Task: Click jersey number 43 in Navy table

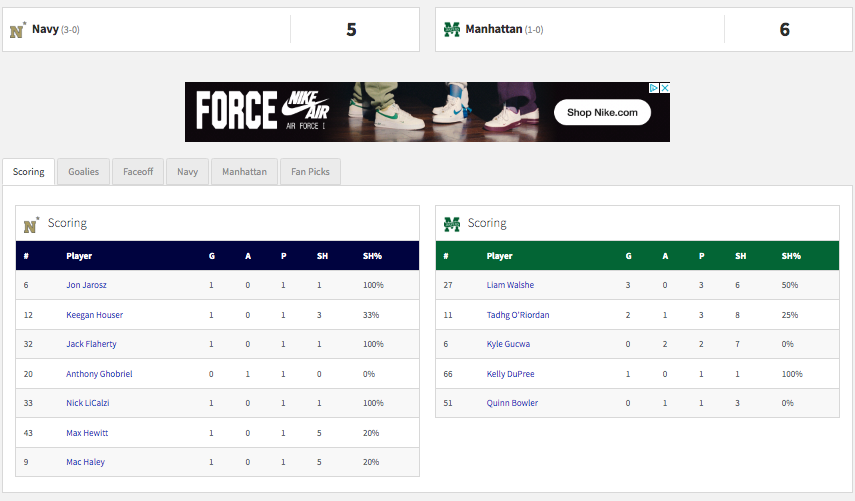Action: pos(28,433)
